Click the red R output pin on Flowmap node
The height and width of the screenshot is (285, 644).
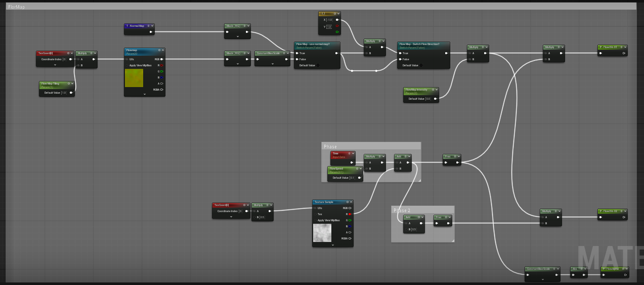click(x=162, y=65)
